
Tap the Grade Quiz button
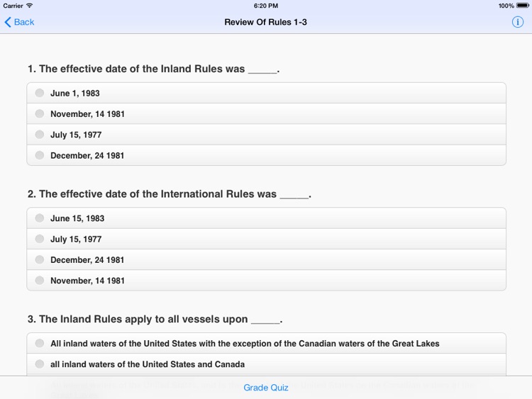266,388
